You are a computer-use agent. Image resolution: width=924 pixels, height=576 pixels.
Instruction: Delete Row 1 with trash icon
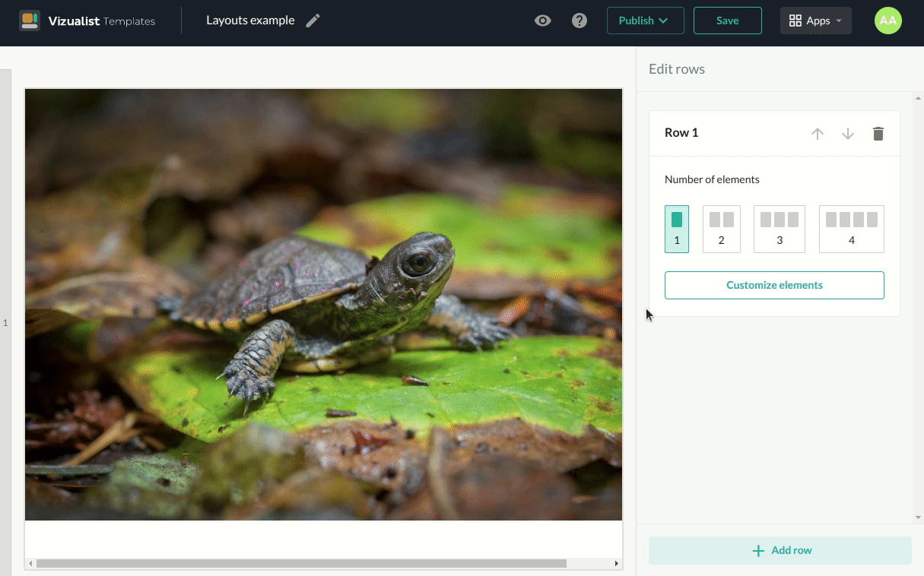click(878, 134)
